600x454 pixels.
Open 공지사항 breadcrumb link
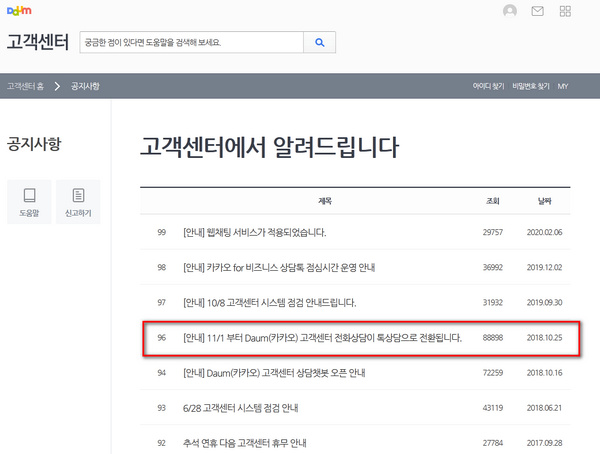coord(85,86)
